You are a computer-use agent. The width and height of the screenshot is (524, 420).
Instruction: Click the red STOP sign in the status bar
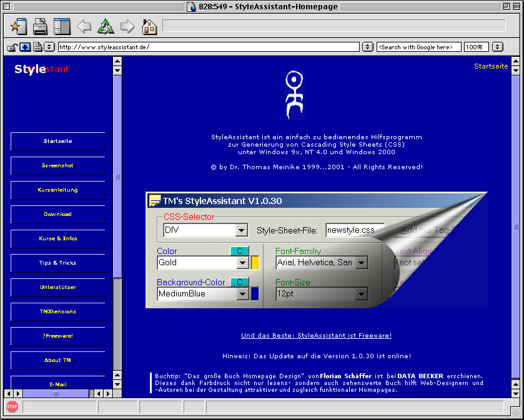[x=12, y=407]
